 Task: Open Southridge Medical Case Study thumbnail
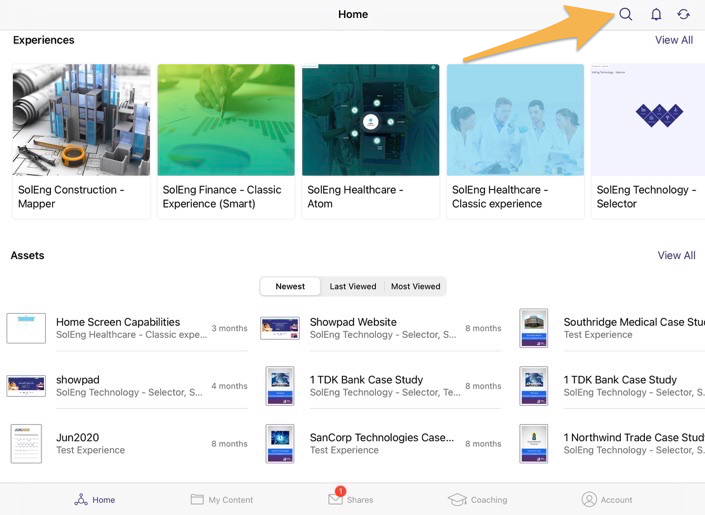click(534, 328)
